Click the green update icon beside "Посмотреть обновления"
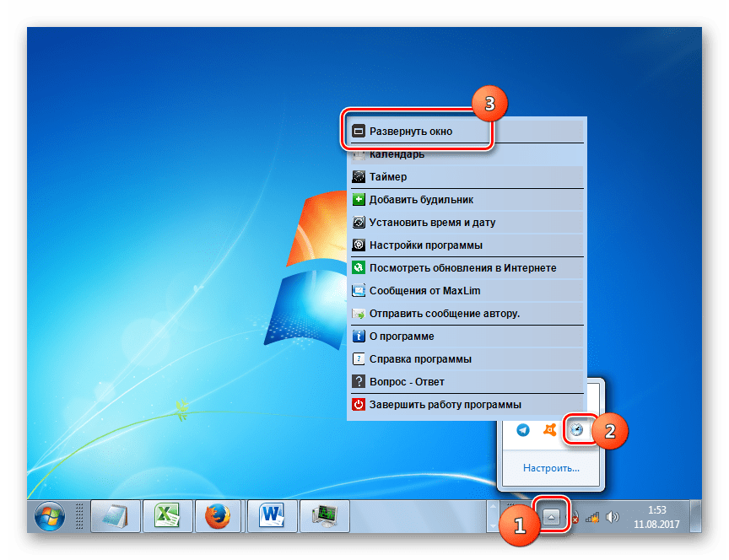Viewport: 729px width, 560px height. click(359, 268)
